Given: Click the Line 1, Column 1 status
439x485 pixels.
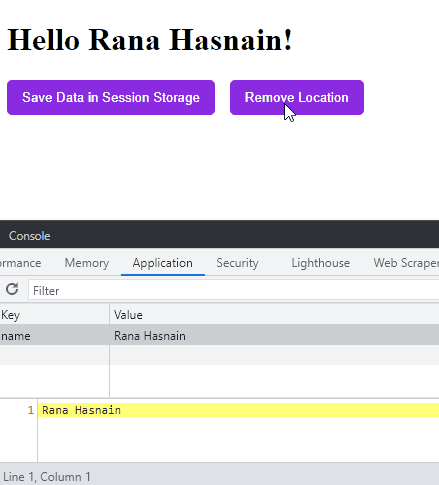Looking at the screenshot, I should click(x=47, y=477).
